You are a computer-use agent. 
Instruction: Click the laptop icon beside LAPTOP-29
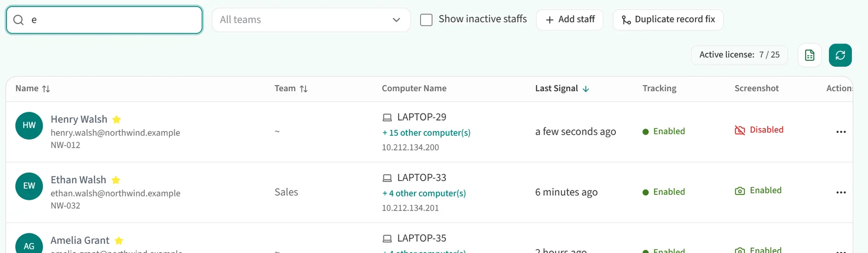387,118
